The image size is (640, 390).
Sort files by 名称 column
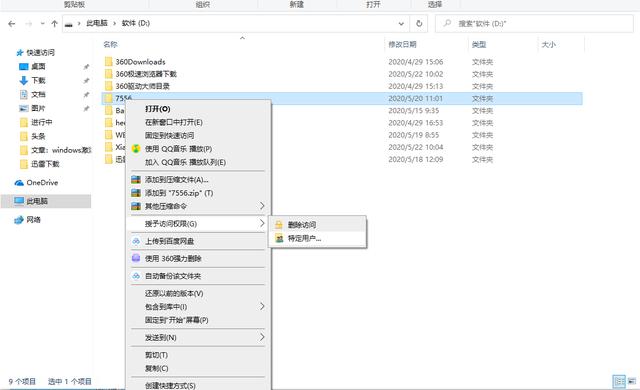coord(110,44)
